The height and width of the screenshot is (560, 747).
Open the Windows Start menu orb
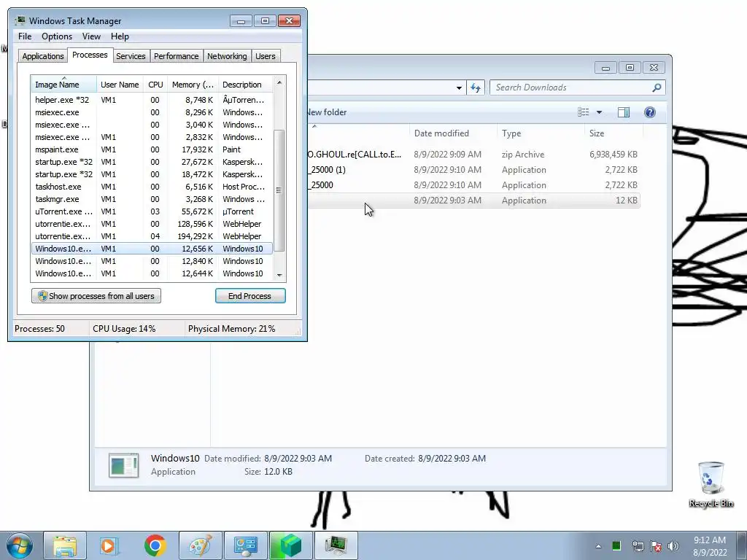click(x=19, y=545)
